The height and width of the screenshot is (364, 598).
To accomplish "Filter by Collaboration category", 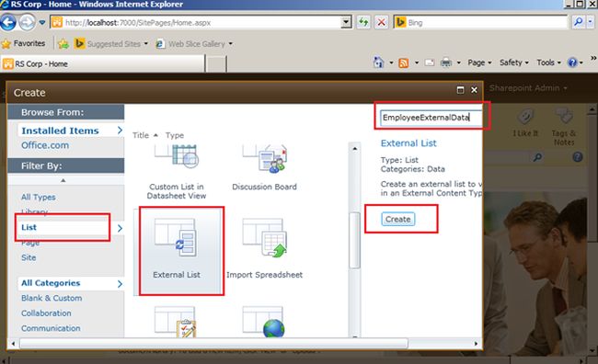I will (x=46, y=313).
